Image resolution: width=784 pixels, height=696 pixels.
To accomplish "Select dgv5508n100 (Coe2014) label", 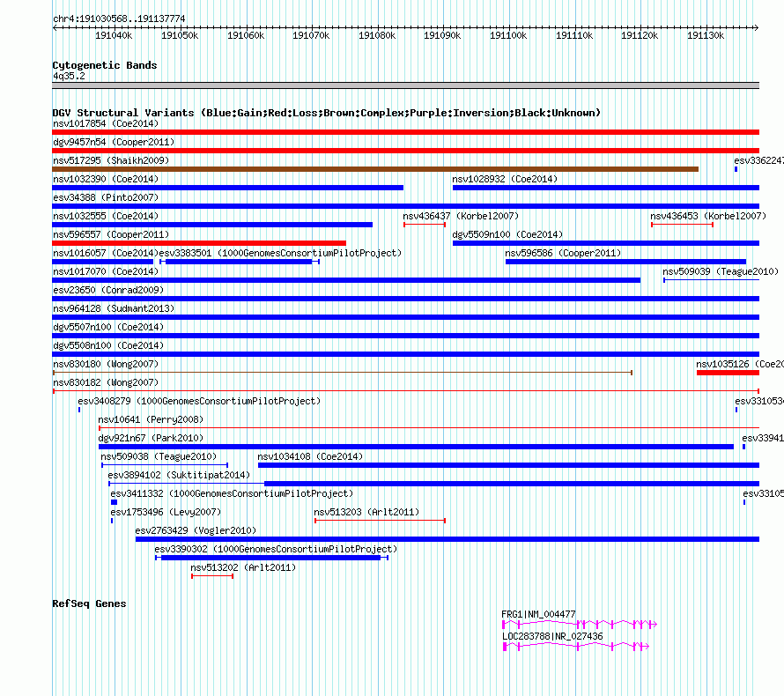I will [108, 345].
